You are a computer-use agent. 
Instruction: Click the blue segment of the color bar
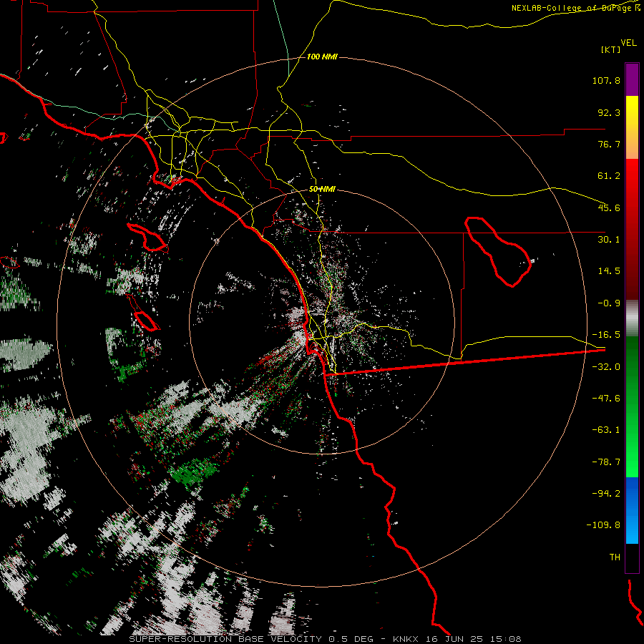pos(632,510)
